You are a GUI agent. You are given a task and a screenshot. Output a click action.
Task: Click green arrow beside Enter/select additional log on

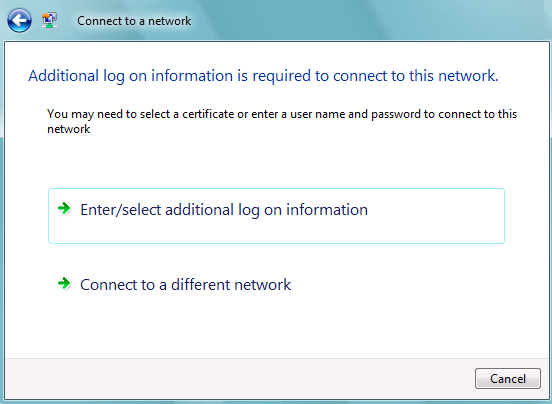(x=64, y=208)
